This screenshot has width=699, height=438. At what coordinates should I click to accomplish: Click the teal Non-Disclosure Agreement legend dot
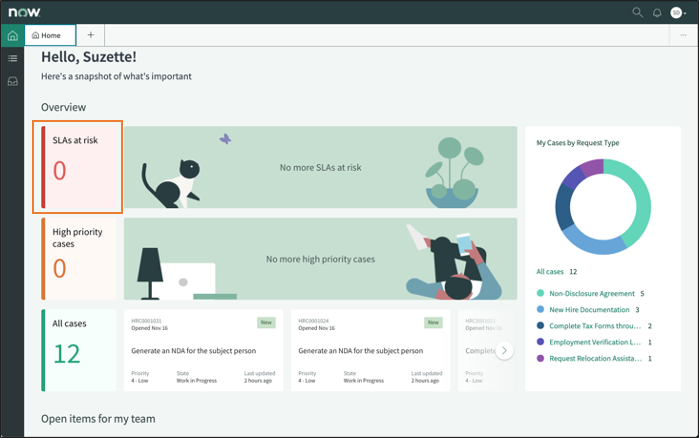[540, 293]
